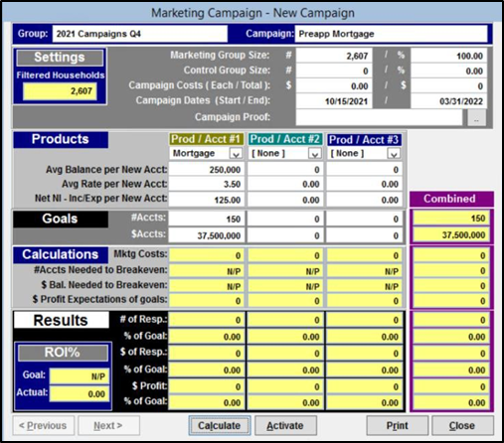Open the Prod / Acct #1 Mortgage dropdown
504x443 pixels.
(236, 154)
